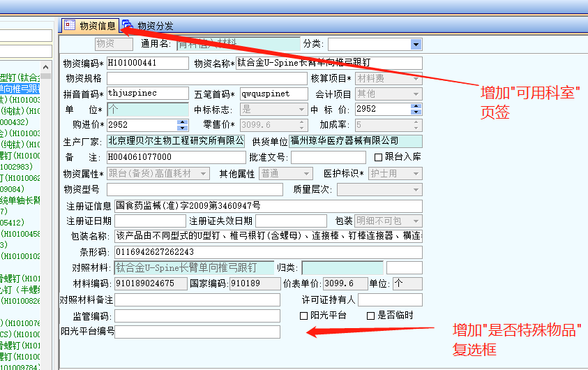Image resolution: width=588 pixels, height=370 pixels.
Task: Click the 生产厂家 field
Action: [176, 141]
